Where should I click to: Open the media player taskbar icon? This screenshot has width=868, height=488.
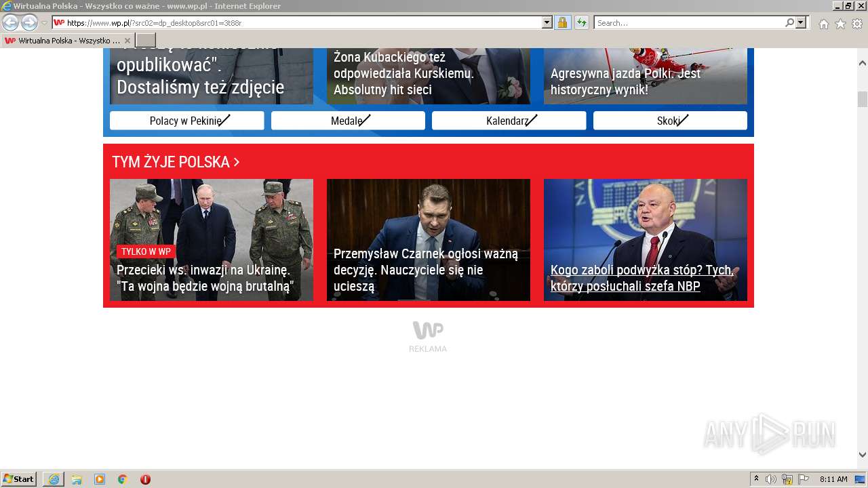100,479
